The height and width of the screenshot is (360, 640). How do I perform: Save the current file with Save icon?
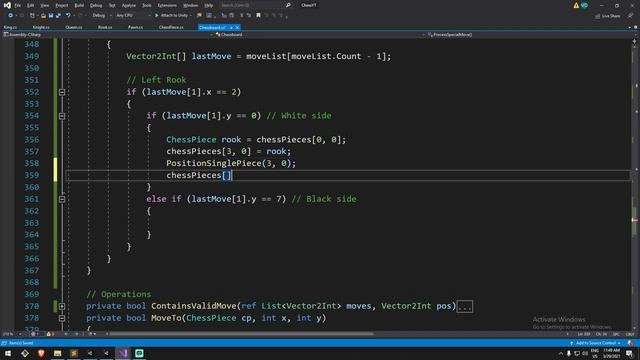tap(51, 16)
